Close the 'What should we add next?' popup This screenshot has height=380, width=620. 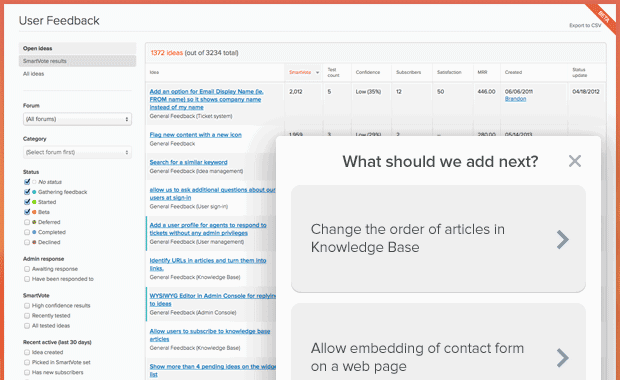point(575,161)
